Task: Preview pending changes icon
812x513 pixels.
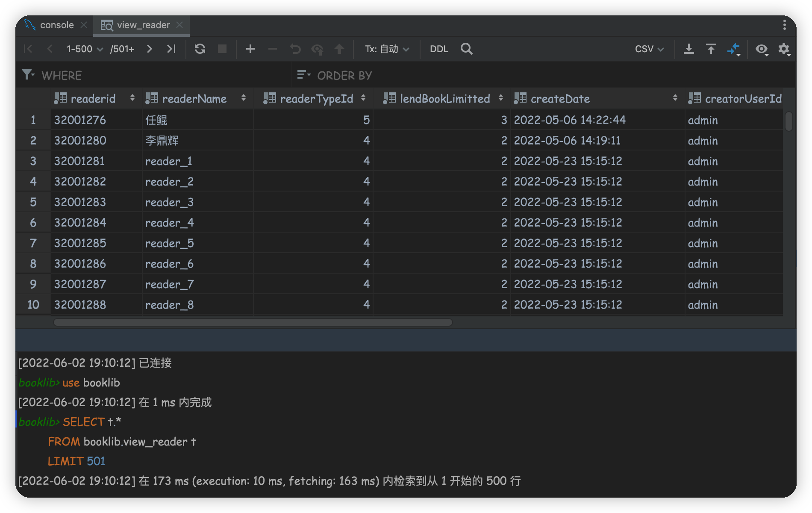Action: click(318, 50)
